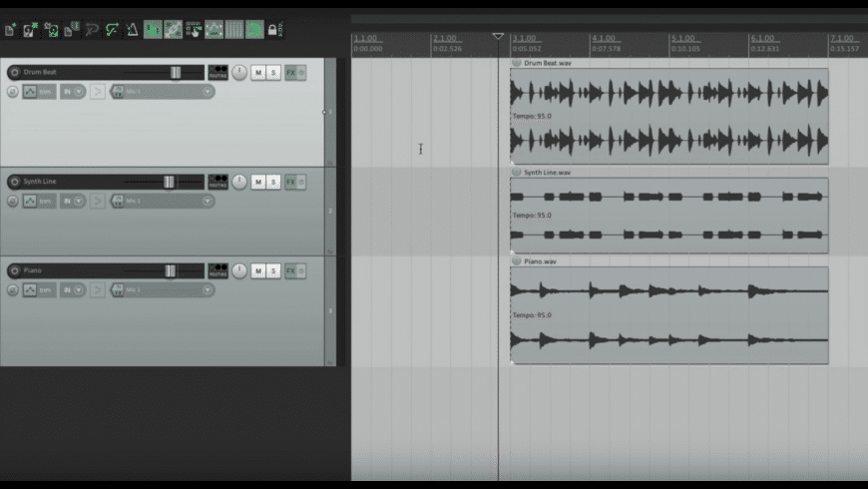Click the Redo toolbar icon

click(x=112, y=30)
